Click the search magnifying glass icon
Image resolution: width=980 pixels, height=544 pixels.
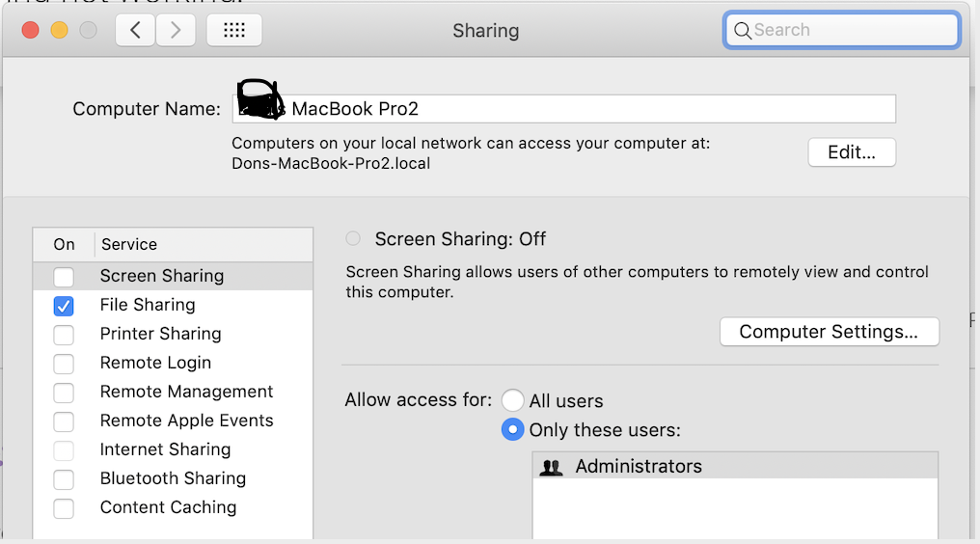point(742,31)
